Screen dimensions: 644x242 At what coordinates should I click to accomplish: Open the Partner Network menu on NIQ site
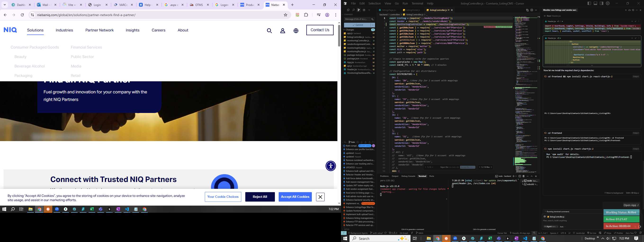(x=99, y=30)
